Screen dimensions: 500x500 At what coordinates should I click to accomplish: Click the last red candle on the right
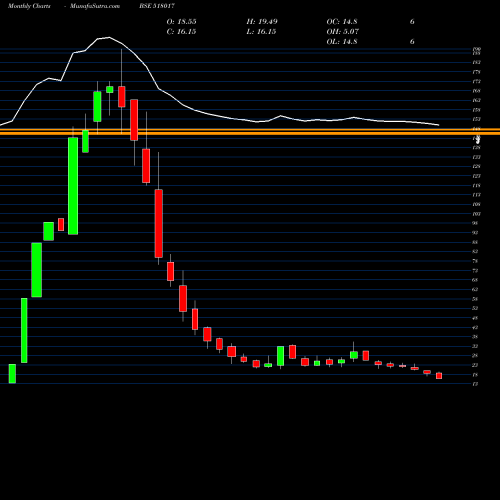(x=439, y=376)
